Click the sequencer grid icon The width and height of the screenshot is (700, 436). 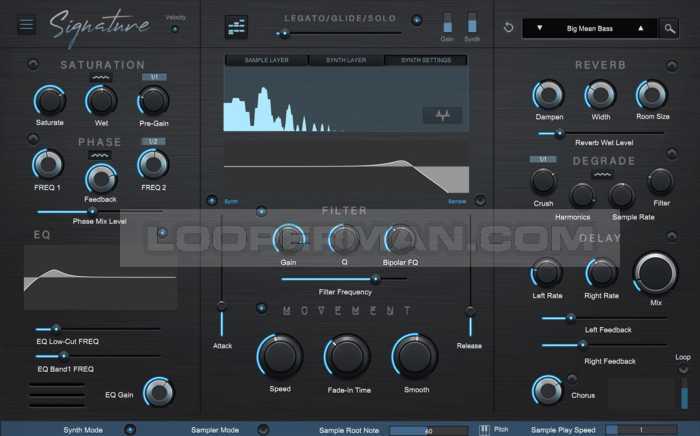pos(237,26)
